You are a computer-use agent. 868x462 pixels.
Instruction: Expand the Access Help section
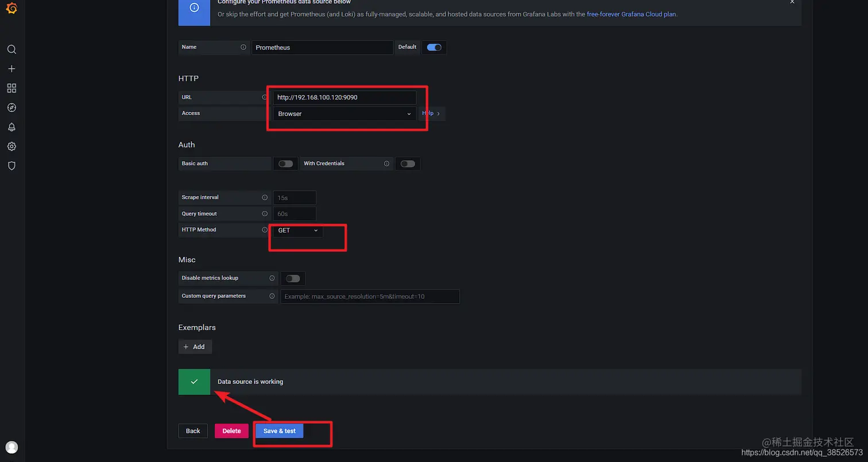(431, 114)
